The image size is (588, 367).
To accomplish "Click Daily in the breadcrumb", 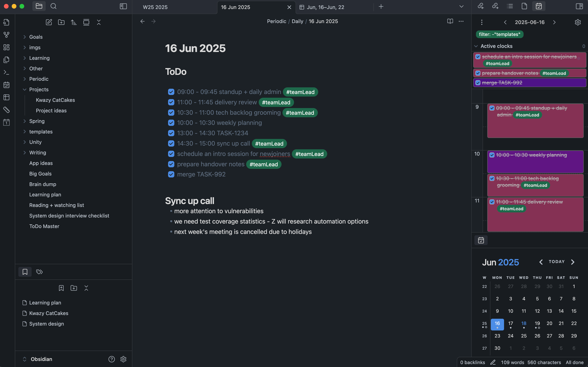I will (297, 21).
